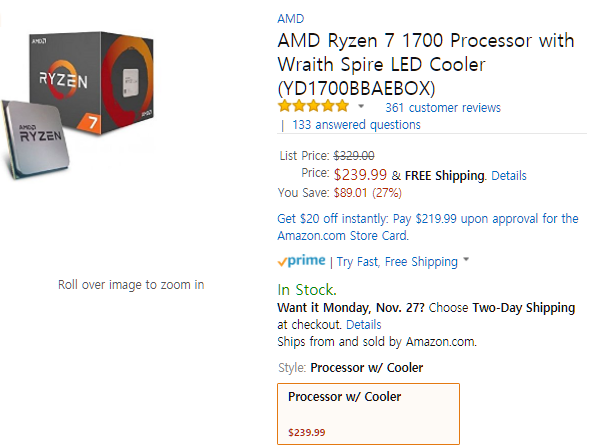Click the Try Fast, Free Shipping link

(x=397, y=262)
